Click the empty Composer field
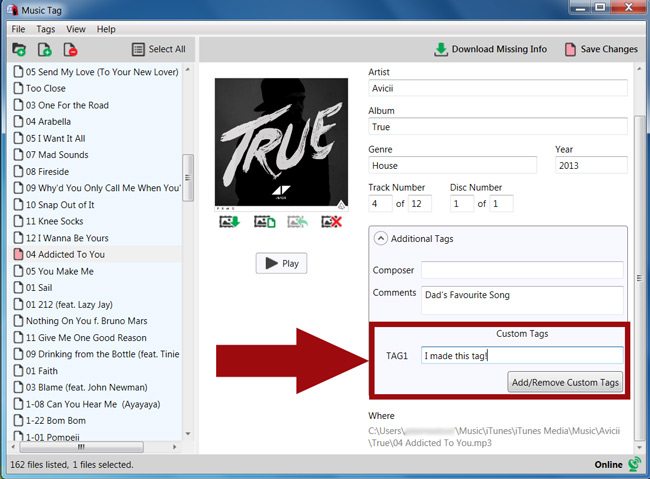Viewport: 650px width, 479px height. [x=522, y=270]
